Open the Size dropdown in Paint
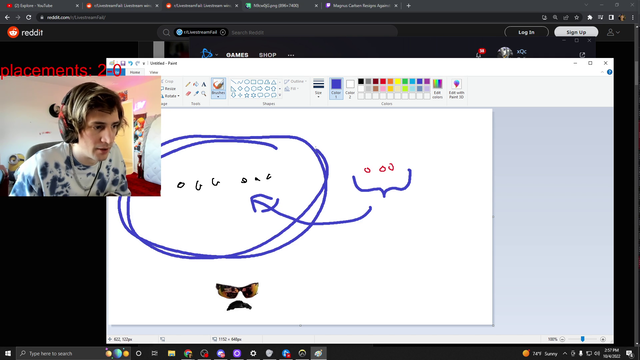 pyautogui.click(x=318, y=89)
